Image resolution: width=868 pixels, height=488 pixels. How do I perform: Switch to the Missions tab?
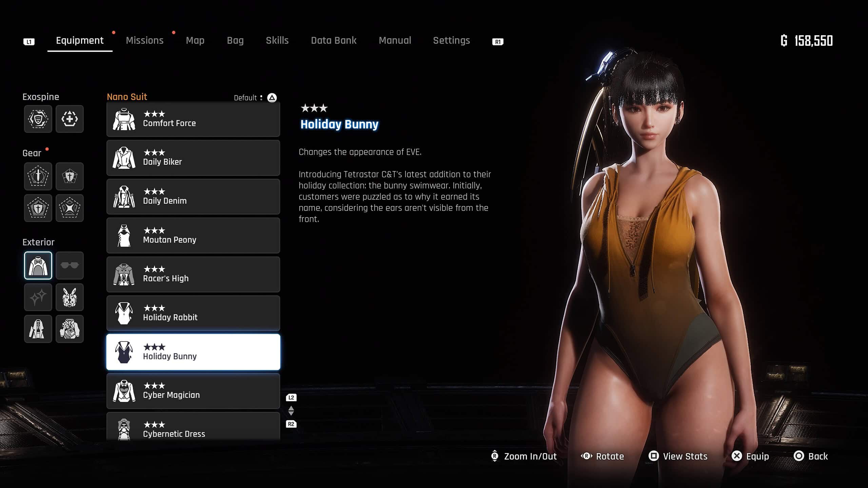coord(144,40)
